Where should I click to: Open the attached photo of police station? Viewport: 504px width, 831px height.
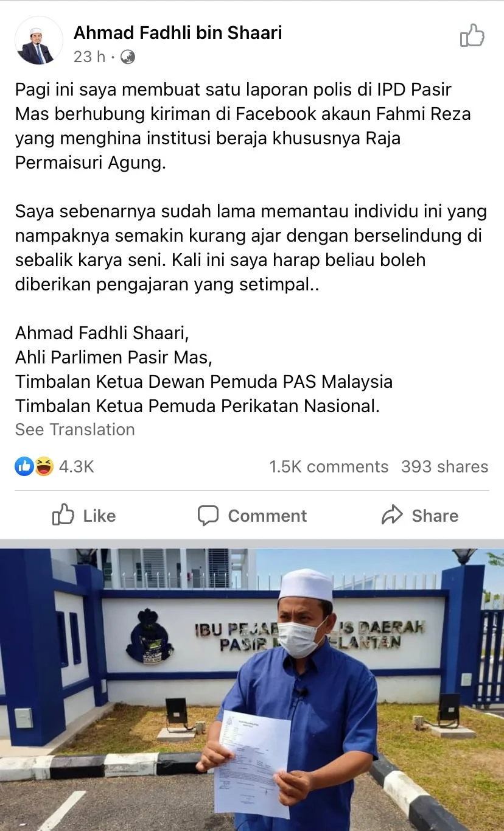click(252, 689)
